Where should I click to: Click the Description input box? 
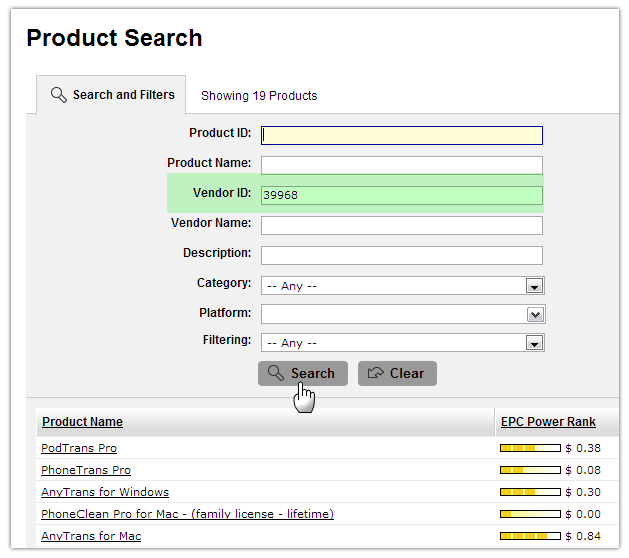[402, 256]
